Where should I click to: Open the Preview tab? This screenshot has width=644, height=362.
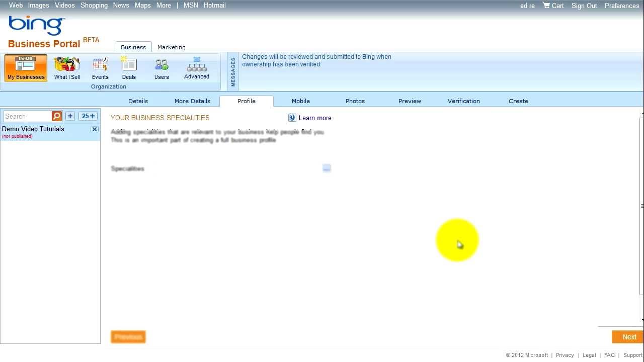point(410,101)
